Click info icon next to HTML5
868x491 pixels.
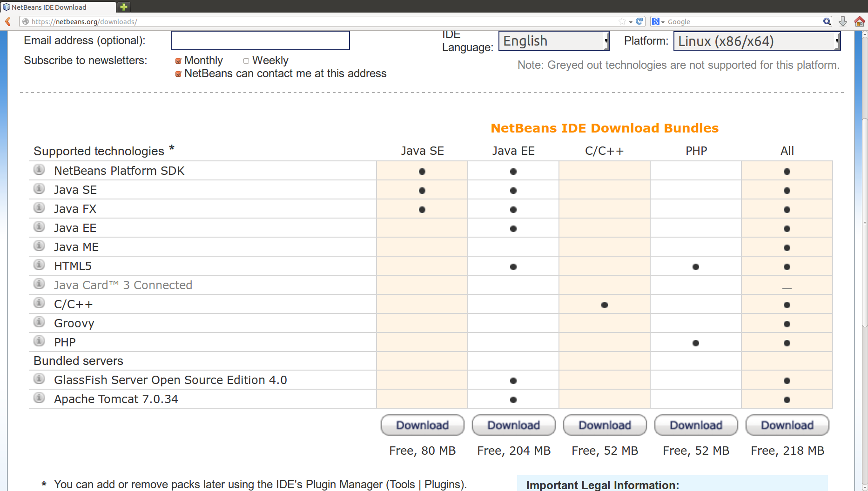[39, 265]
